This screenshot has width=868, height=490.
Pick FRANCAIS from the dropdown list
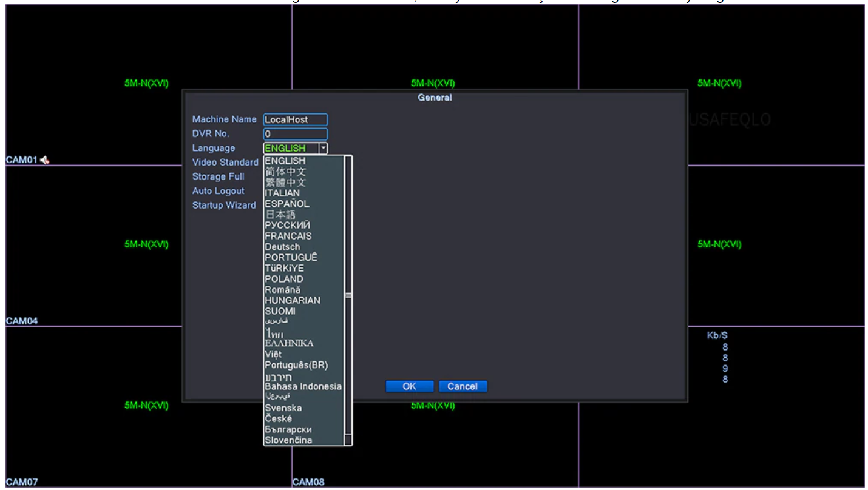288,236
